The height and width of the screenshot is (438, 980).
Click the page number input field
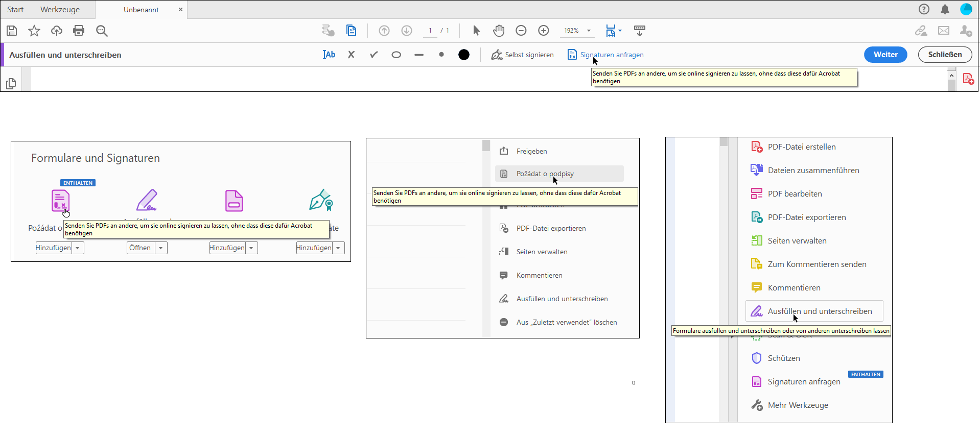pyautogui.click(x=430, y=31)
